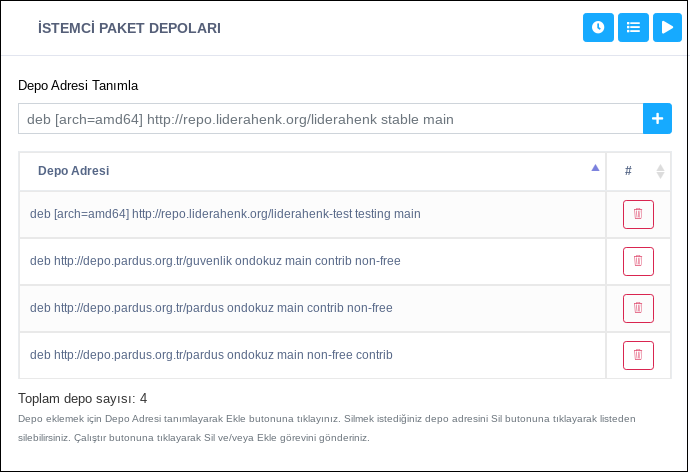This screenshot has height=473, width=690.
Task: Select the pardus ondokuz main non-free contrib row
Action: 211,355
